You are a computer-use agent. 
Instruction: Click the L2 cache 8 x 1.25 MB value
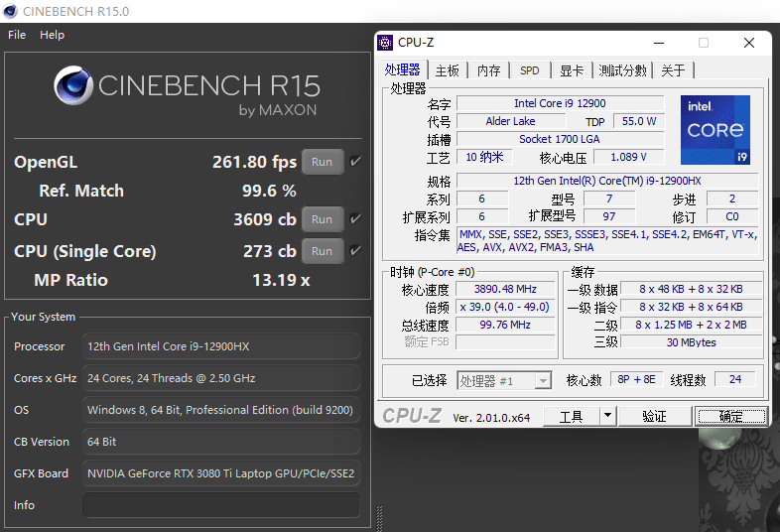coord(692,325)
